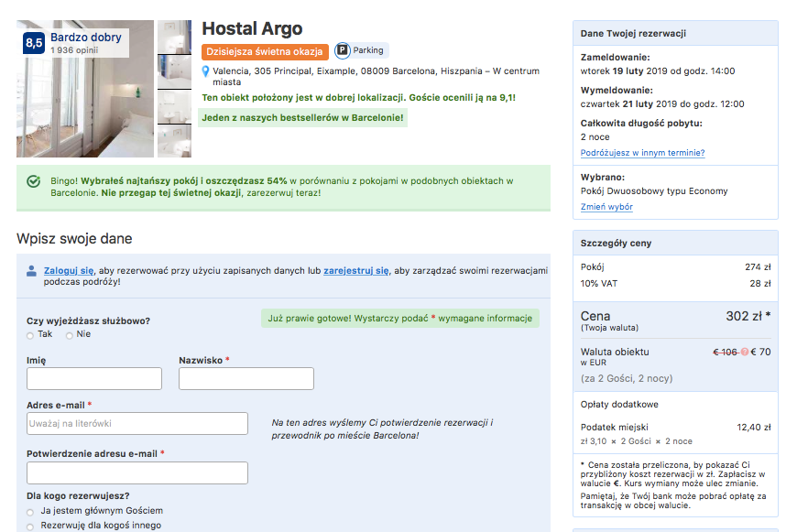Click the Potwierdzenie adresu e-mail field
The height and width of the screenshot is (532, 786).
pyautogui.click(x=137, y=472)
